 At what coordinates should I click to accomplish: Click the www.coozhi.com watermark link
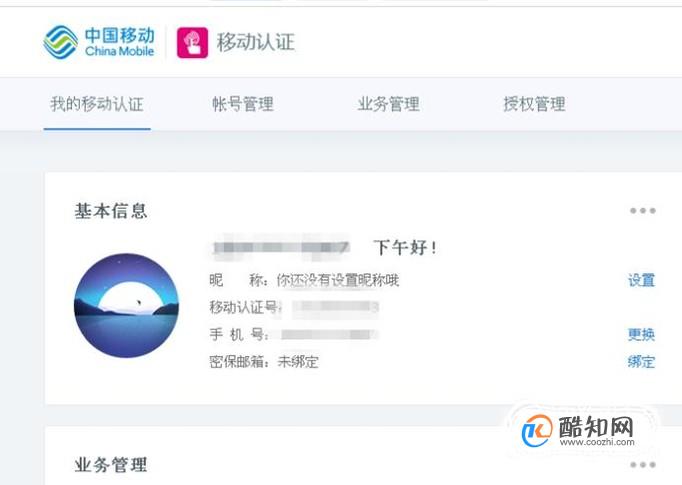pyautogui.click(x=597, y=442)
